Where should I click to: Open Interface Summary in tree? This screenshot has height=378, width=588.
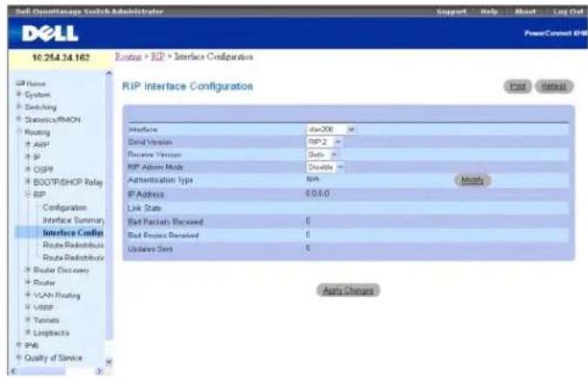coord(73,220)
